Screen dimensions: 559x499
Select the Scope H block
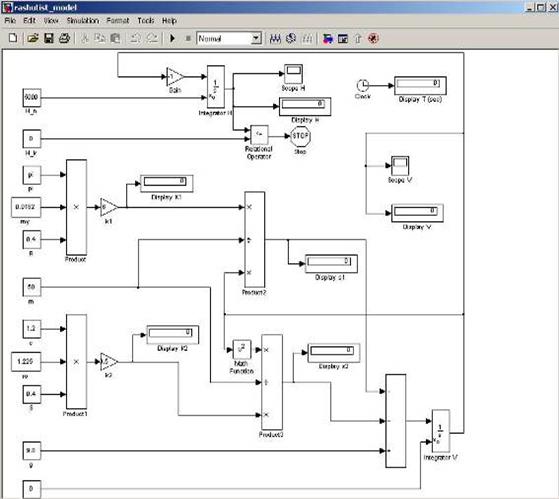(293, 74)
